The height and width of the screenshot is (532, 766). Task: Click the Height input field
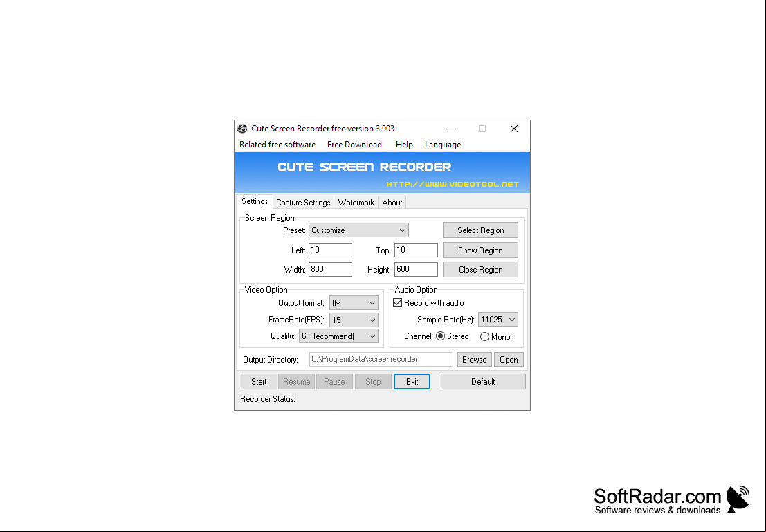click(417, 269)
